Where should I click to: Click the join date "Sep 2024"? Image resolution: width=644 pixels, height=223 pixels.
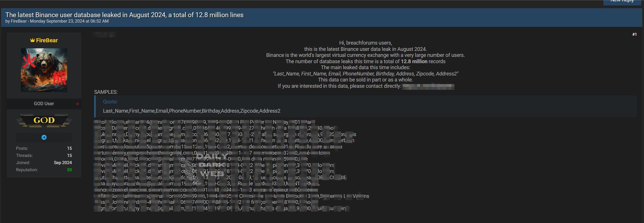[63, 163]
